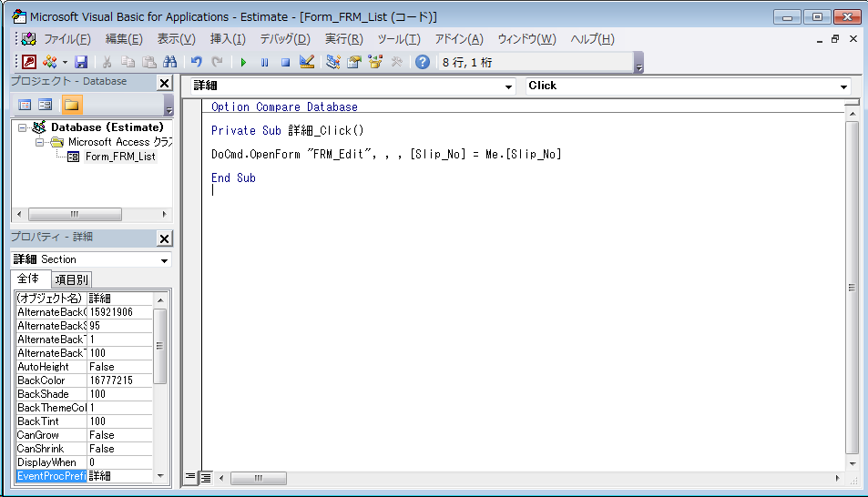Collapse the Microsoft Access class objects folder
The height and width of the screenshot is (497, 868).
click(x=40, y=142)
